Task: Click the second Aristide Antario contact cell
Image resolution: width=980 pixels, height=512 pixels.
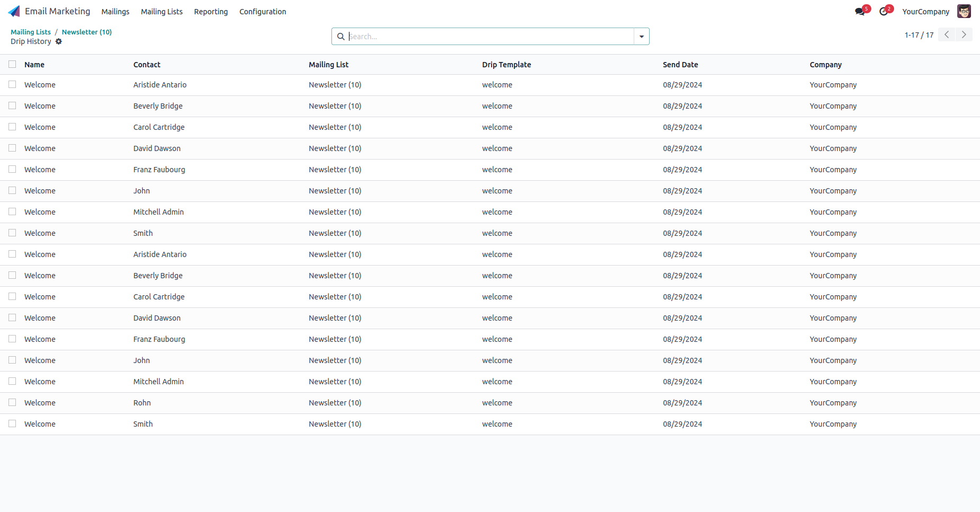Action: [x=160, y=254]
